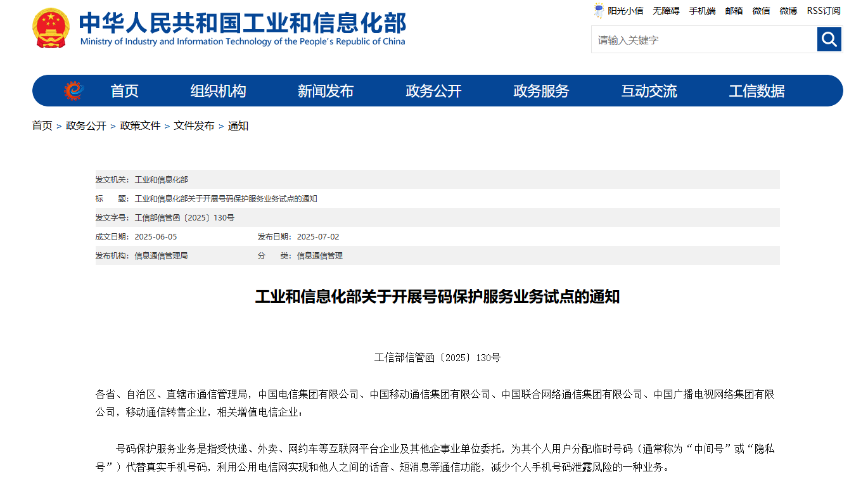
Task: Click the paragraph starting 各省、自治区
Action: pos(435,404)
